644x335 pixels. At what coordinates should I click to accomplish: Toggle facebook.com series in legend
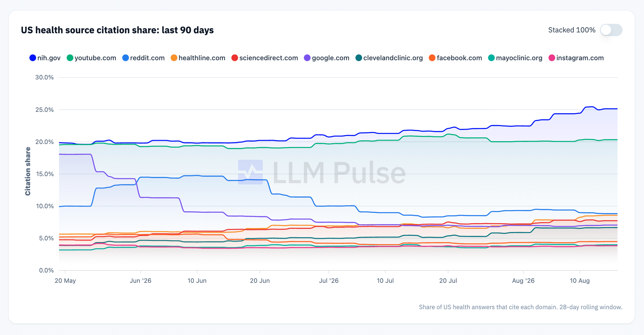pyautogui.click(x=459, y=58)
